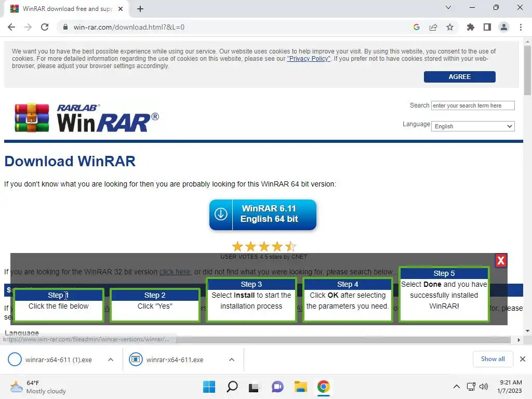Image resolution: width=532 pixels, height=399 pixels.
Task: Open the Chrome profile avatar
Action: [504, 27]
